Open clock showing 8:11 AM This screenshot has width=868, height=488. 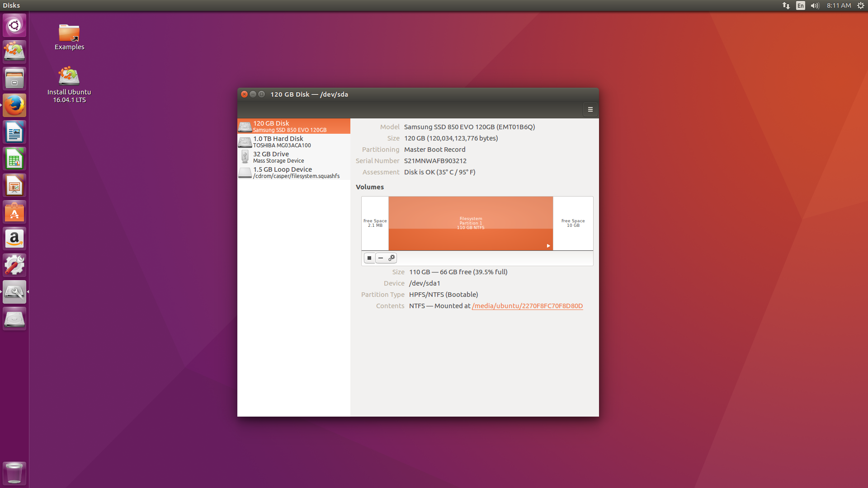(839, 5)
